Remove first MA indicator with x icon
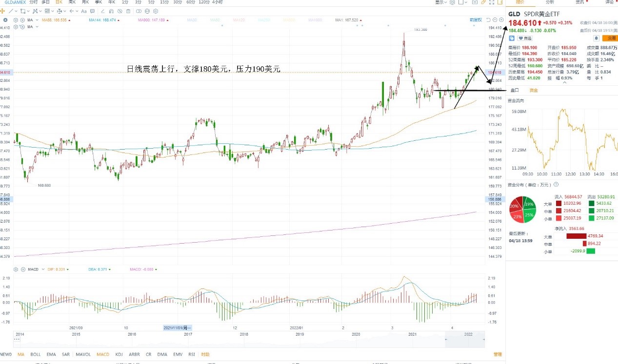 coord(22,20)
